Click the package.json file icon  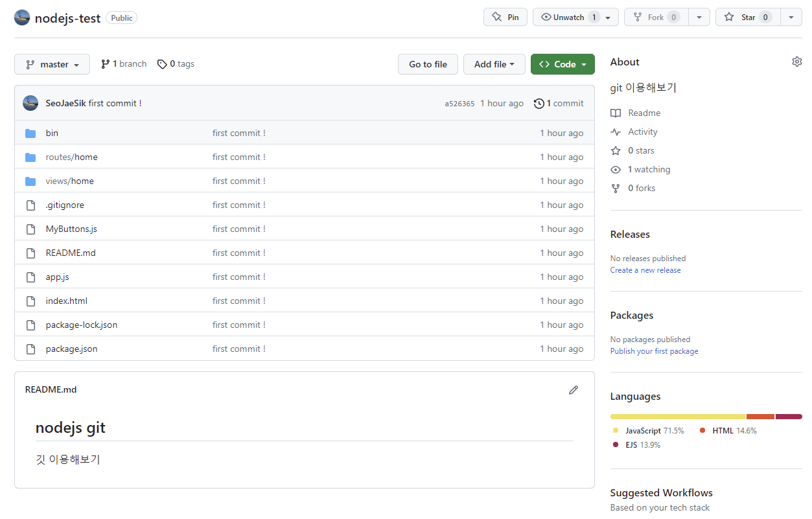tap(30, 349)
